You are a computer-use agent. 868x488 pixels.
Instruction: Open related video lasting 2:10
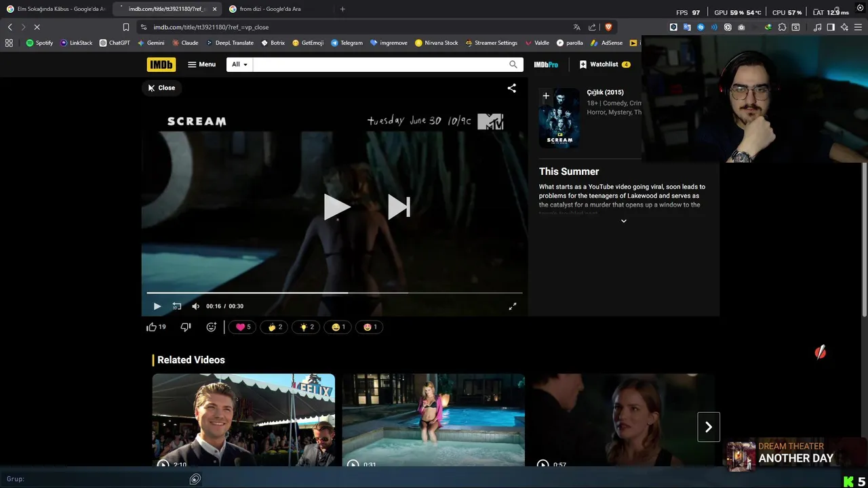[243, 420]
